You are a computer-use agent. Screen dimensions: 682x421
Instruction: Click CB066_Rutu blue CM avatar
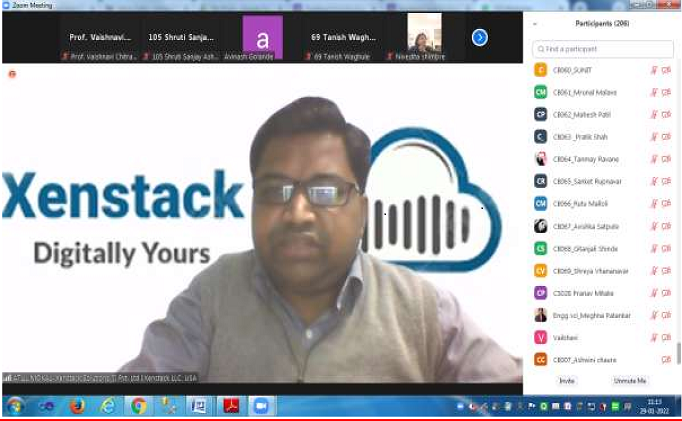(541, 203)
